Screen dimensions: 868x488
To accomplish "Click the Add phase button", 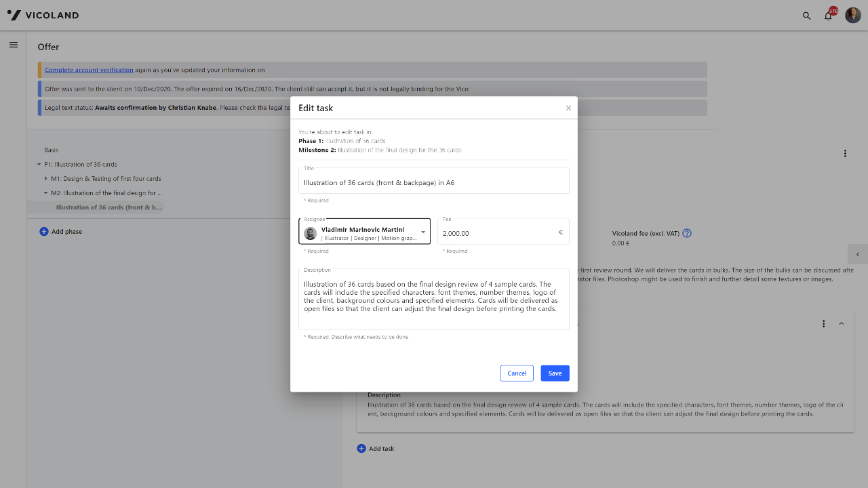I will pos(61,232).
